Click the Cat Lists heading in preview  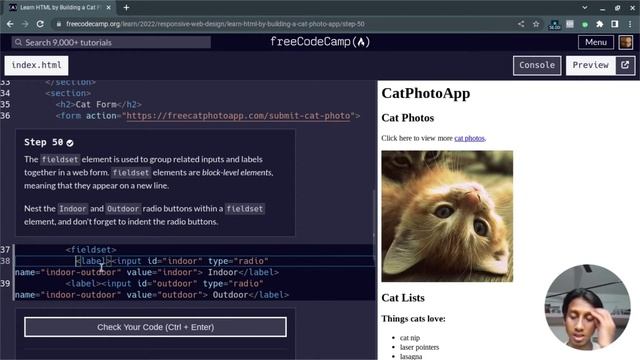pyautogui.click(x=403, y=298)
